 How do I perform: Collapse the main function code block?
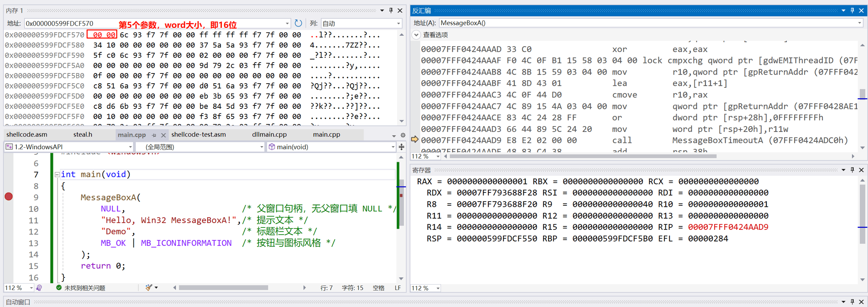click(57, 174)
